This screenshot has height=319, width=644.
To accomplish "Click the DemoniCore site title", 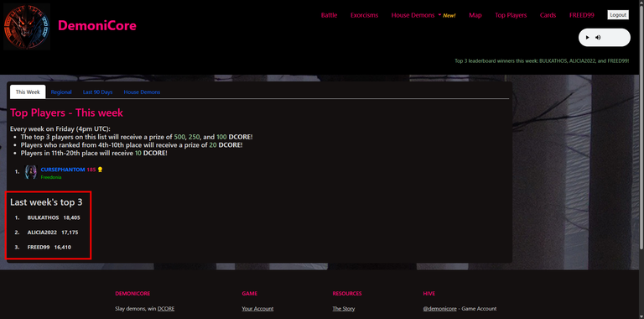I will (97, 25).
